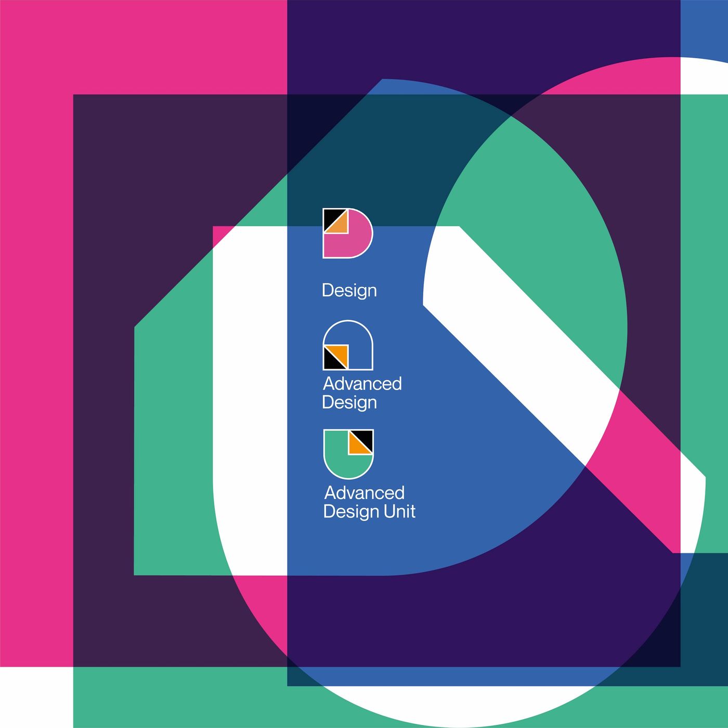The height and width of the screenshot is (728, 728).
Task: Click the green U-shaped Advanced Design Unit logo
Action: coord(348,453)
